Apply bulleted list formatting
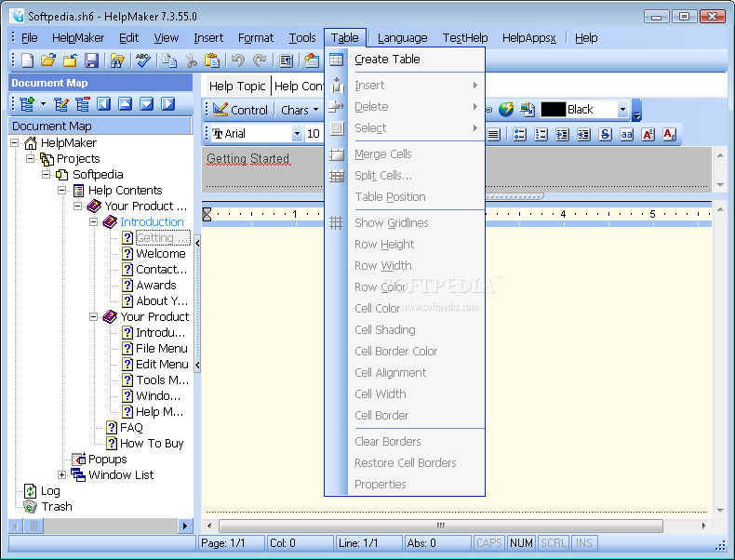 519,135
